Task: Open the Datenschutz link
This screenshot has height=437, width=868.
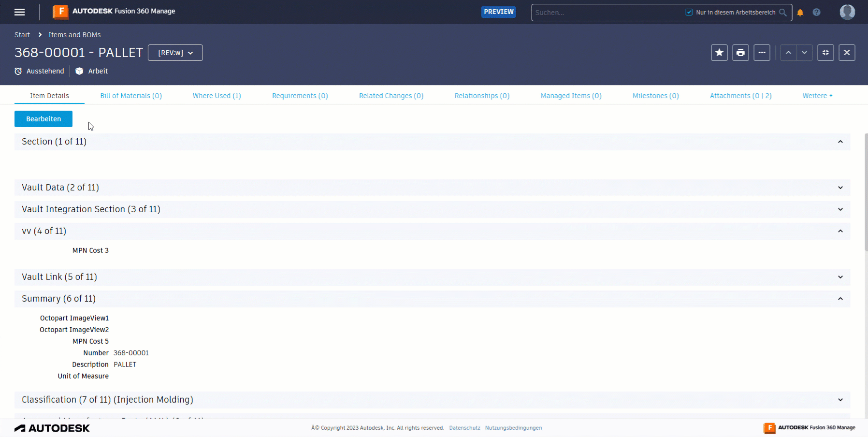Action: coord(465,428)
